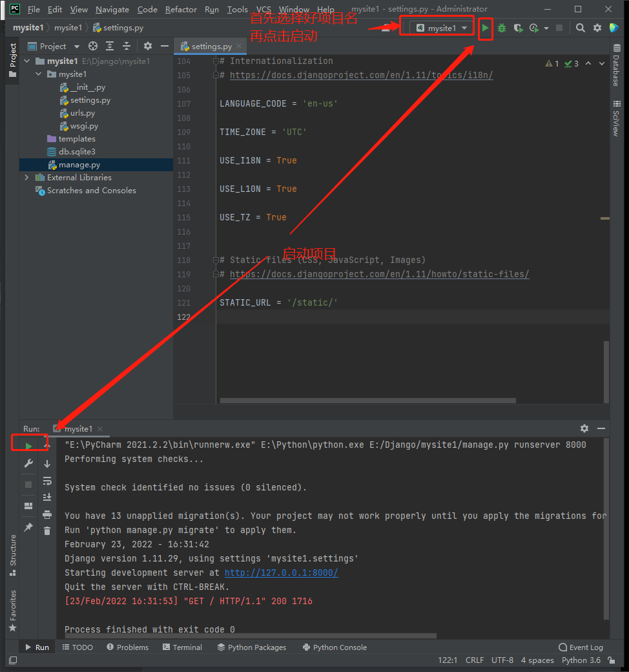Open the static-files docs link on line 119
Image resolution: width=629 pixels, height=672 pixels.
click(x=379, y=274)
